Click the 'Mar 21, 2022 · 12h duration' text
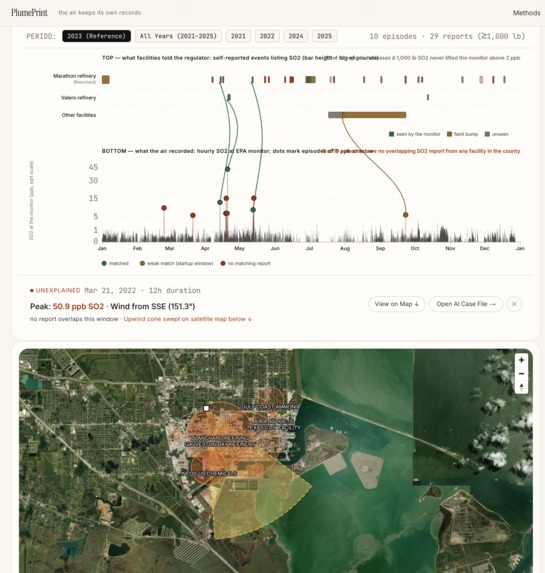Image resolution: width=545 pixels, height=573 pixels. pyautogui.click(x=142, y=291)
